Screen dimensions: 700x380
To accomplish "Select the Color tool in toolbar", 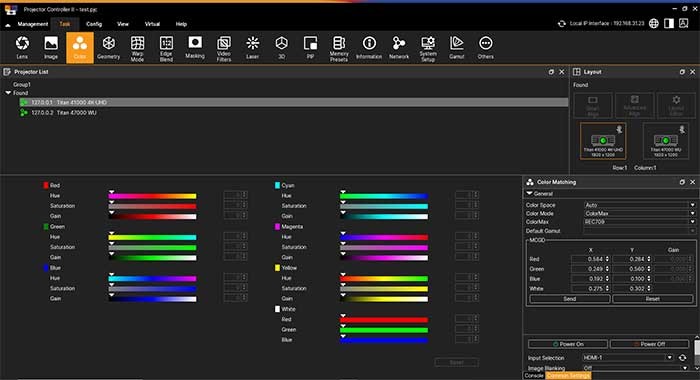I will pos(80,48).
